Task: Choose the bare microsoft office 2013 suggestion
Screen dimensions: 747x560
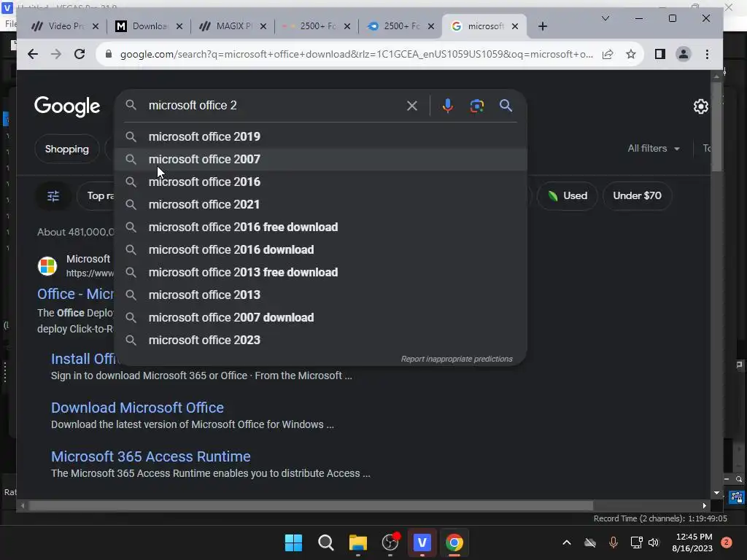Action: (321, 295)
